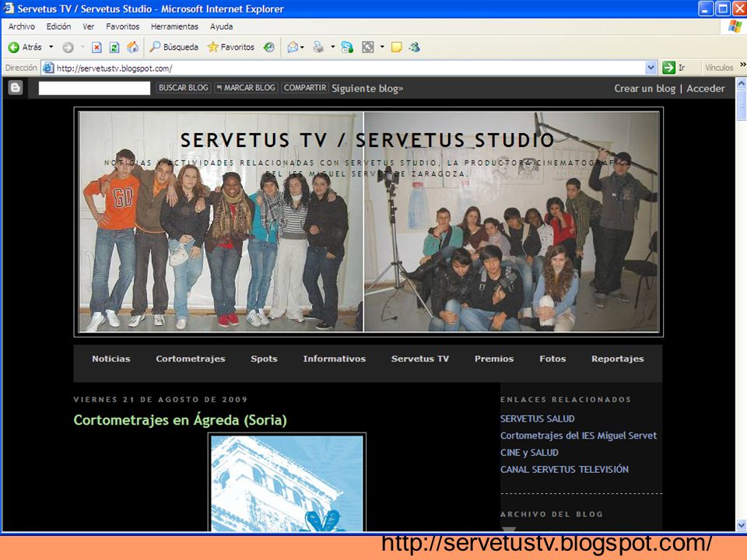Refresh the page with the green arrows icon
The image size is (747, 560).
114,47
